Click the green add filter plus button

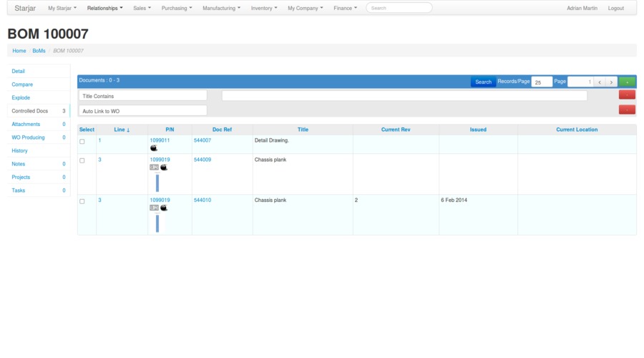click(627, 82)
